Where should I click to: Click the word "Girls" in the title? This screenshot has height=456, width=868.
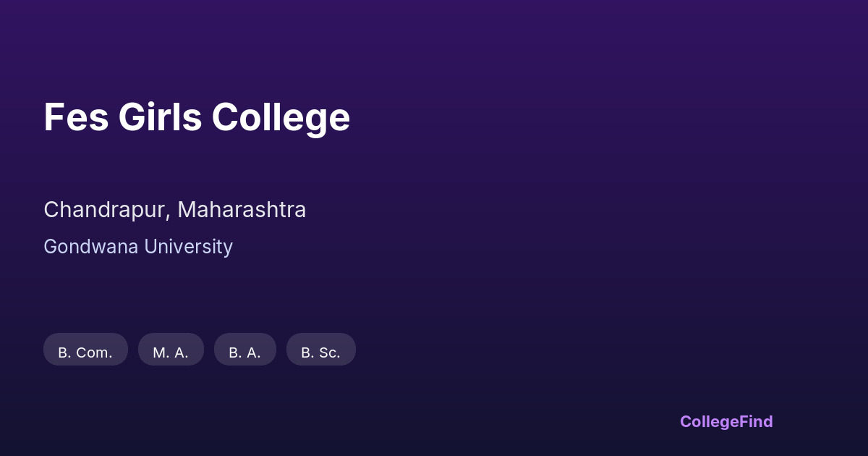[x=160, y=117]
